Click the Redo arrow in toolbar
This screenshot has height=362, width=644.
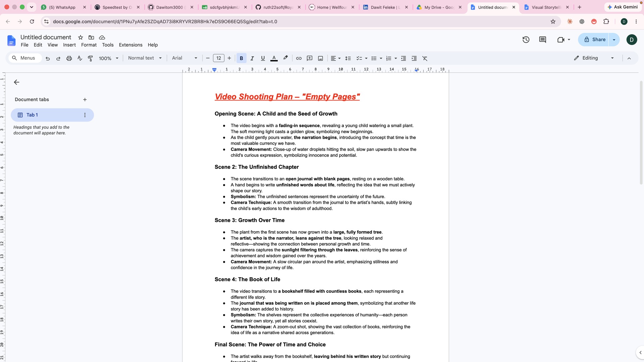pos(58,58)
